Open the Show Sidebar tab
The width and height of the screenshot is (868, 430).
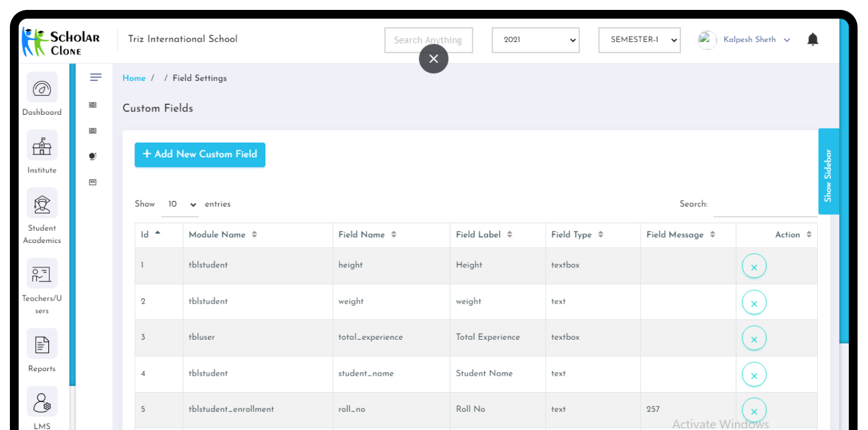point(828,172)
